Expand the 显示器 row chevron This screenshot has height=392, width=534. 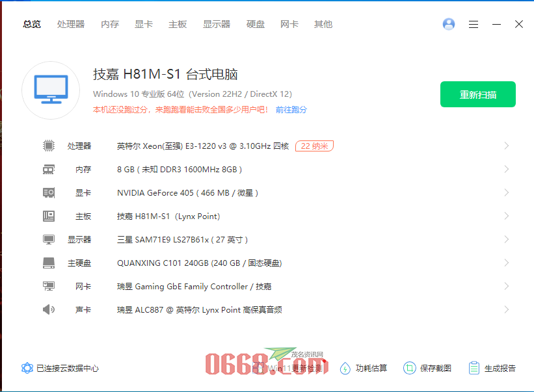pyautogui.click(x=507, y=239)
